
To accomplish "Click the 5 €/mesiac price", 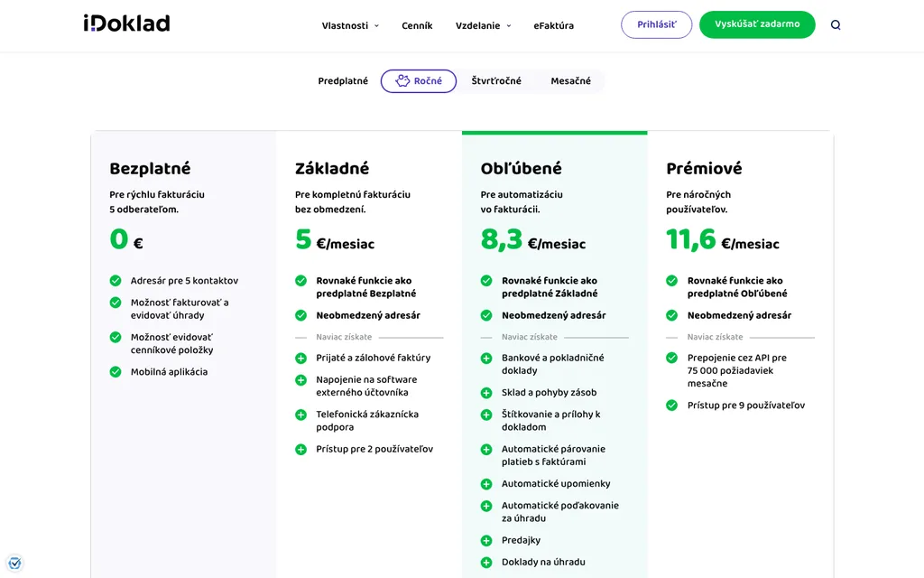I will (x=335, y=240).
